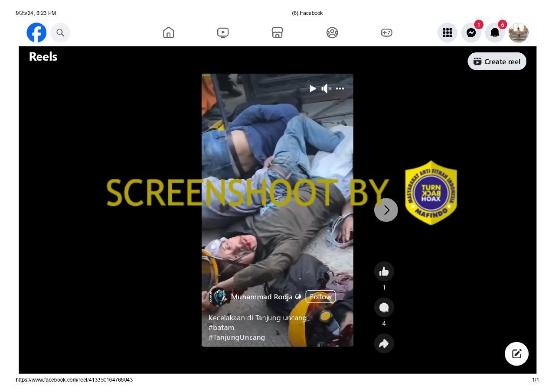
Task: Open the apps grid menu
Action: click(447, 32)
